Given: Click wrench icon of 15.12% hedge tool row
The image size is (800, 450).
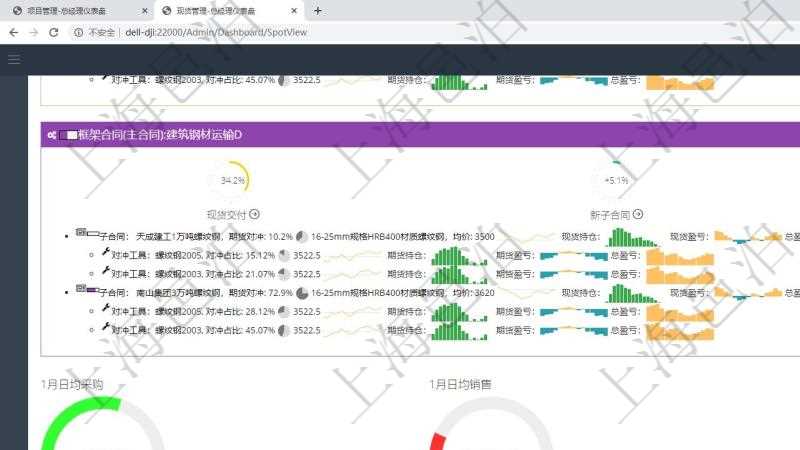Looking at the screenshot, I should [x=104, y=254].
